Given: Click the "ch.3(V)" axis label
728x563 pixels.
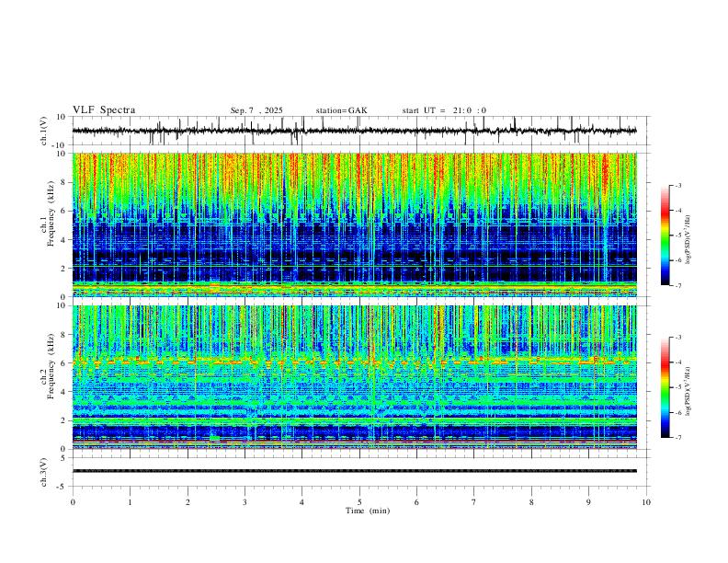Looking at the screenshot, I should [x=43, y=472].
